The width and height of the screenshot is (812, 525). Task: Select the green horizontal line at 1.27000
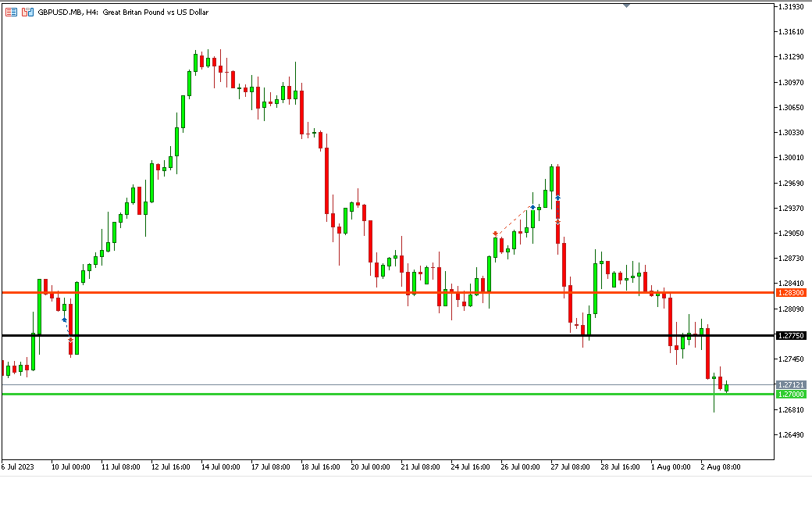pyautogui.click(x=388, y=395)
